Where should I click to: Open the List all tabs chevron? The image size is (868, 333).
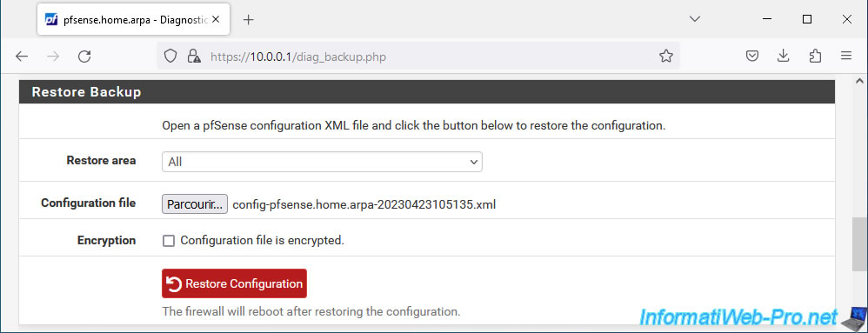(695, 19)
